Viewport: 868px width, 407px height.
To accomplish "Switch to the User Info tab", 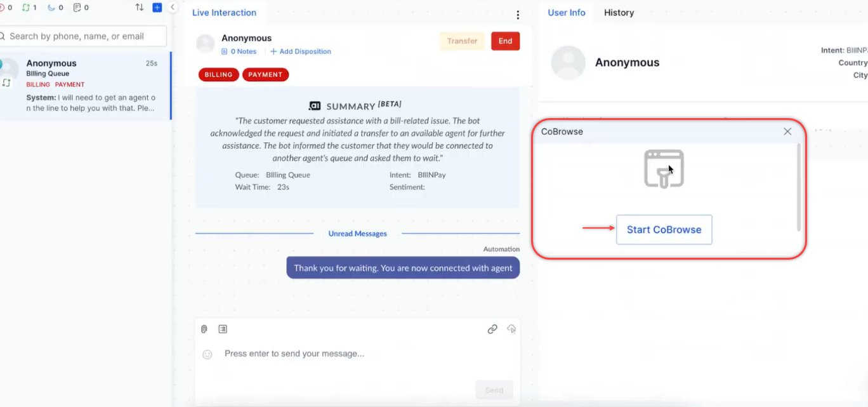I will point(567,13).
